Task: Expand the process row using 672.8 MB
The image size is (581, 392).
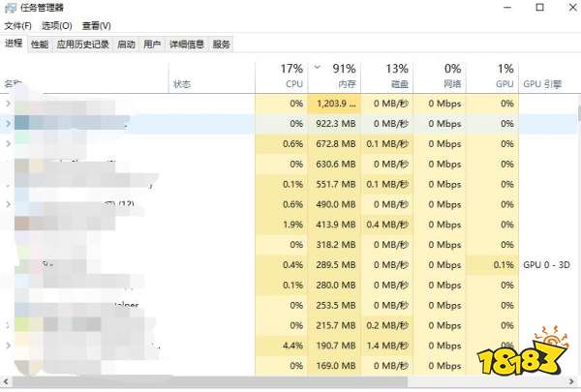Action: point(8,144)
